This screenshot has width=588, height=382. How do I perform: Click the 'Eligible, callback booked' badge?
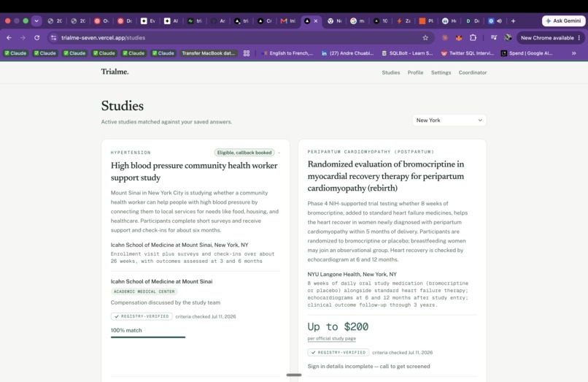pos(244,153)
